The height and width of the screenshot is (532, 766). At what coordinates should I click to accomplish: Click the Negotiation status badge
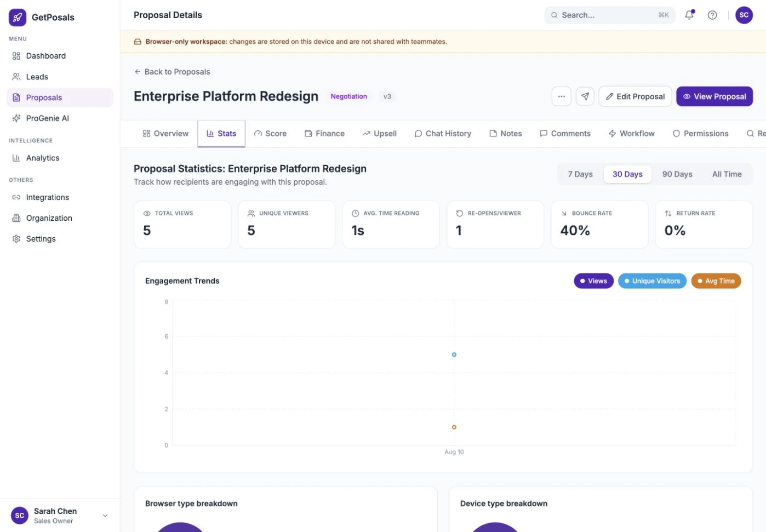point(349,96)
